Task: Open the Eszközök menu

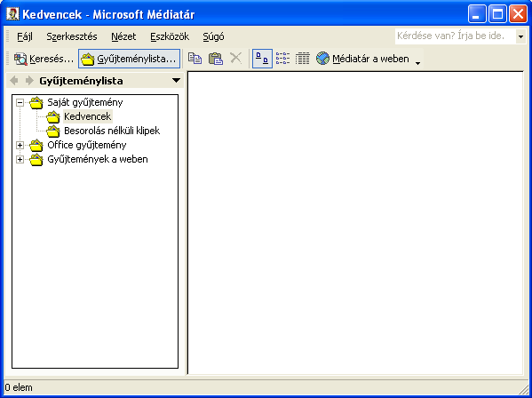Action: click(170, 36)
